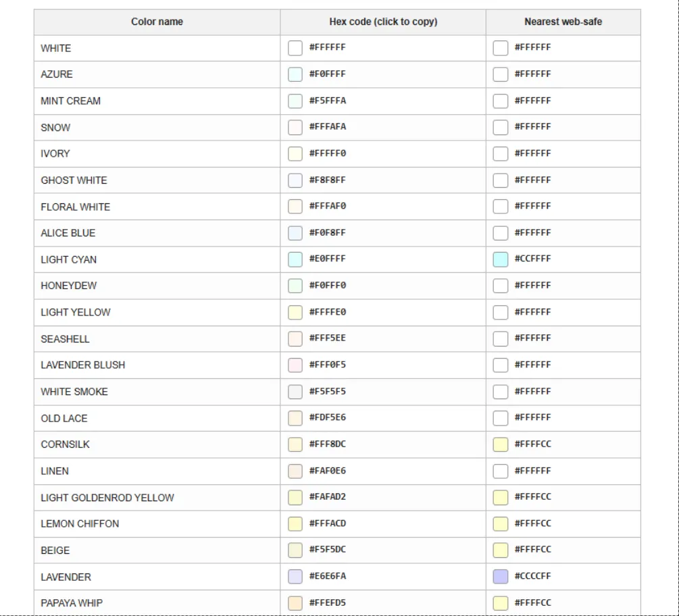Click the #FFFACD hex code text
The height and width of the screenshot is (616, 679).
click(328, 523)
